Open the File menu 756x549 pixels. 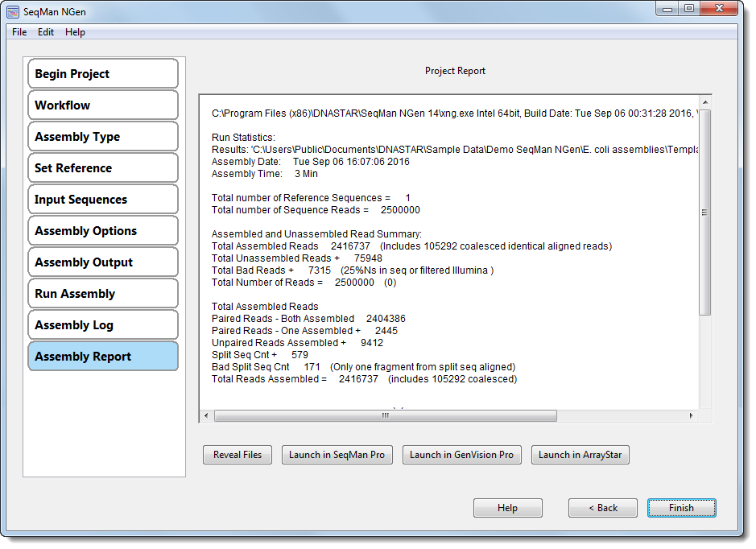[19, 32]
